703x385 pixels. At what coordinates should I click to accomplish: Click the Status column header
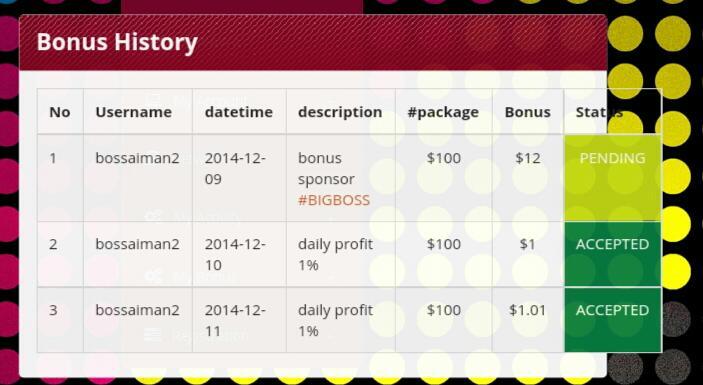[x=599, y=112]
